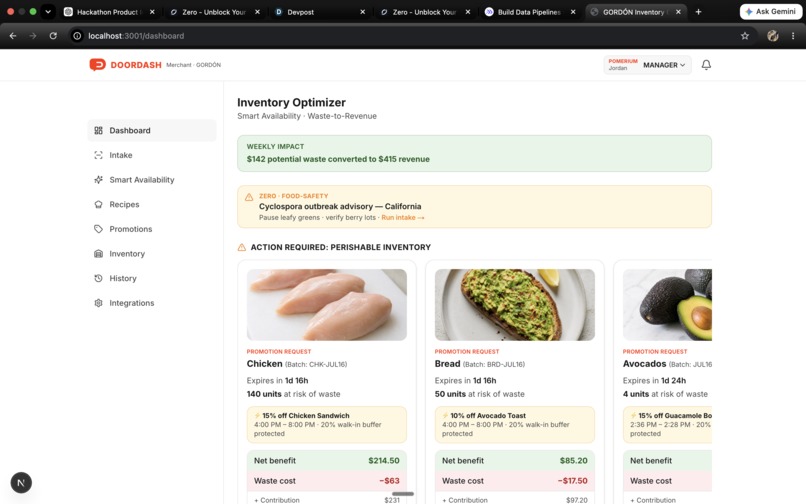Click the Bread batch BRD-JUL16 title
The width and height of the screenshot is (806, 504).
click(x=480, y=364)
